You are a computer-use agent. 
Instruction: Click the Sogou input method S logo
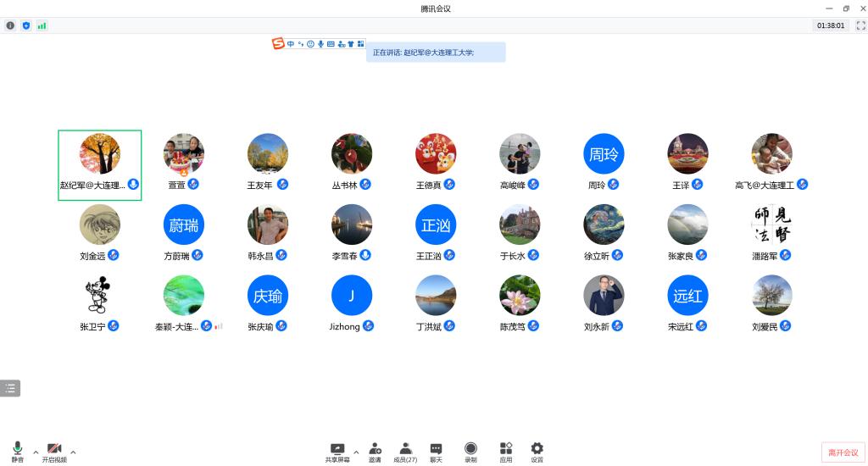tap(278, 44)
